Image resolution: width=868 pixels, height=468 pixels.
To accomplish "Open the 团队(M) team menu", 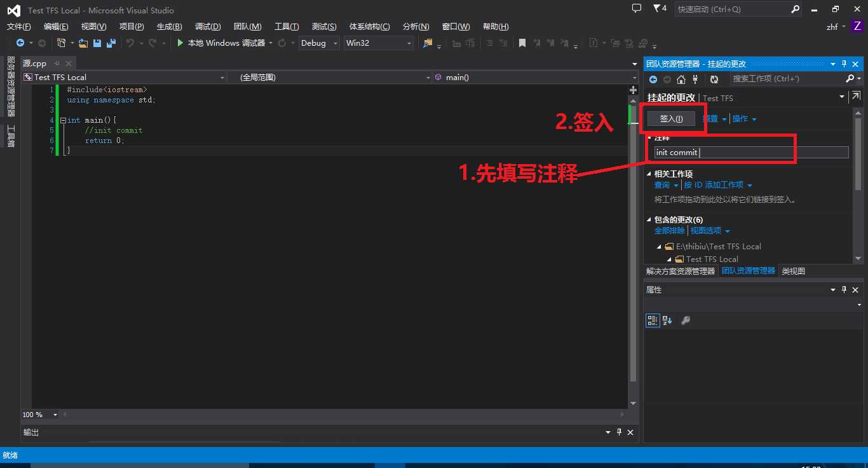I will pos(247,27).
